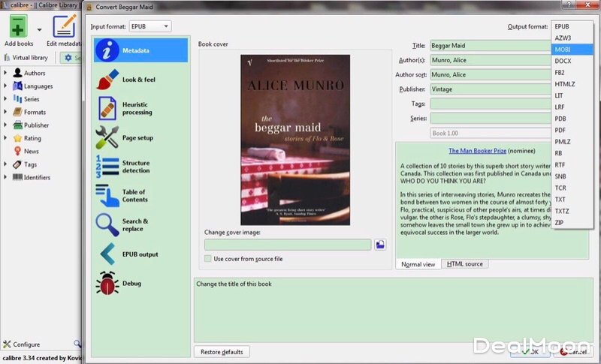This screenshot has height=364, width=601.
Task: Enable Use cover from source file
Action: 208,259
